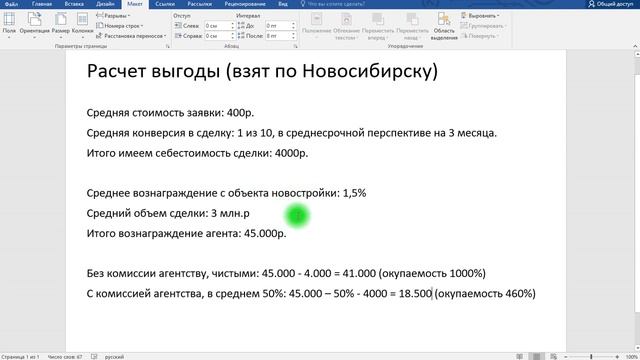Open the Область выделения selection pane
The image size is (640, 360).
click(444, 26)
